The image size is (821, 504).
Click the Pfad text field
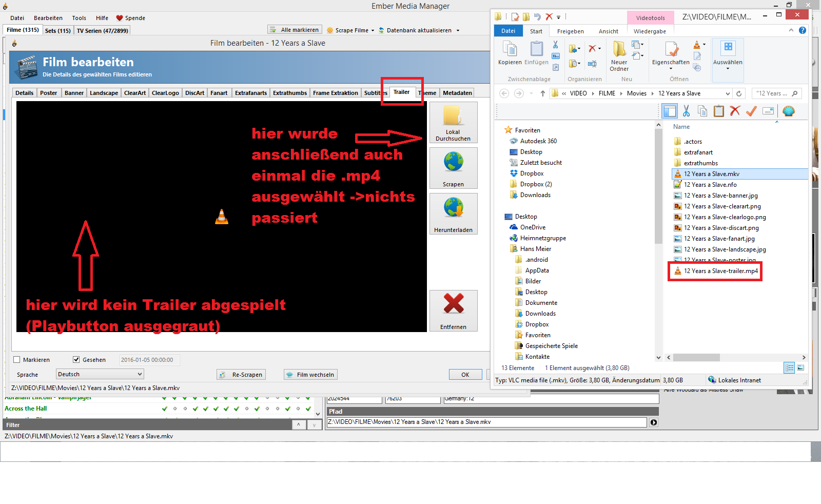[487, 422]
